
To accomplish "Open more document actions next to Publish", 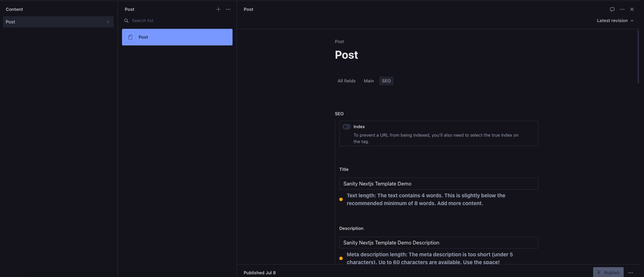I will (630, 273).
